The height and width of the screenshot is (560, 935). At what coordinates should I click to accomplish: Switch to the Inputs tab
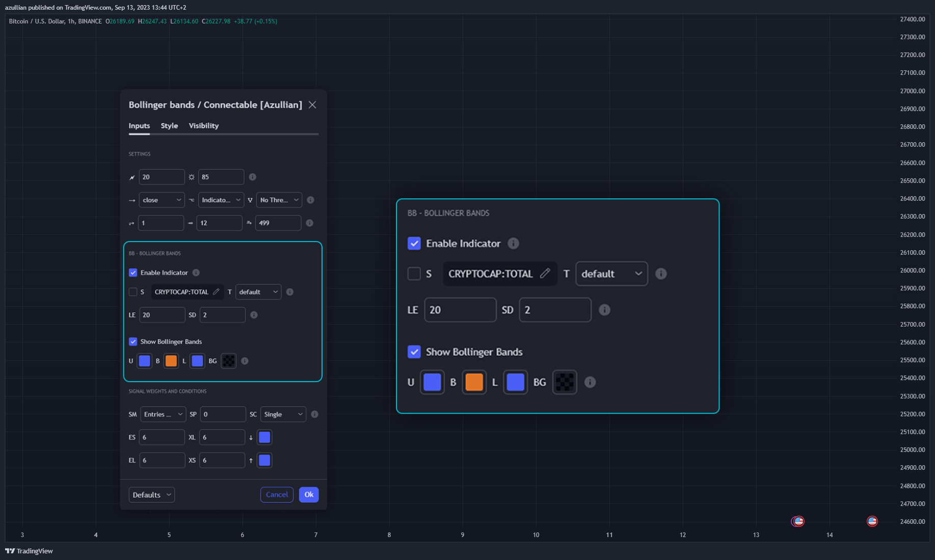click(x=139, y=125)
